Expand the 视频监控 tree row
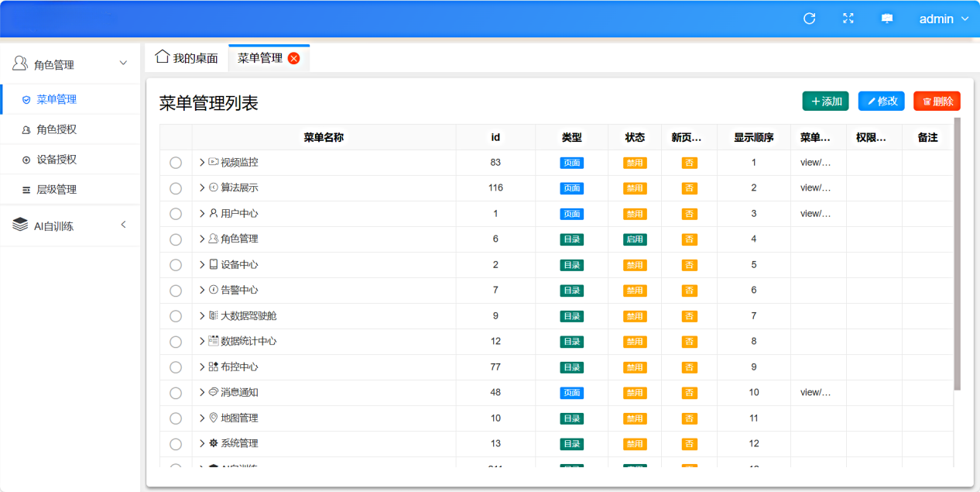This screenshot has height=492, width=980. point(202,162)
